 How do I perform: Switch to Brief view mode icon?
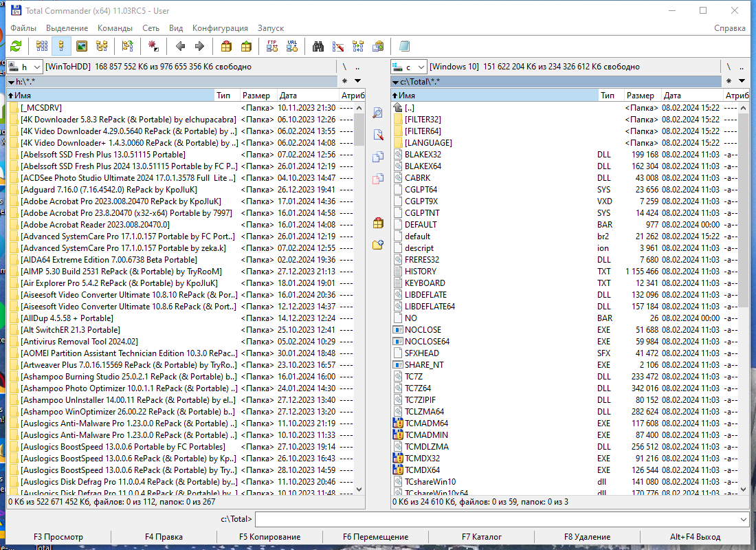(42, 46)
